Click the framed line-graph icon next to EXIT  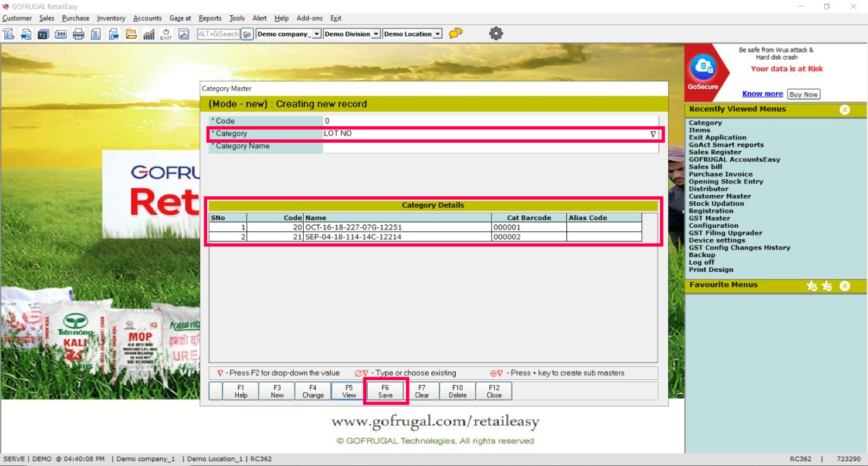click(184, 34)
